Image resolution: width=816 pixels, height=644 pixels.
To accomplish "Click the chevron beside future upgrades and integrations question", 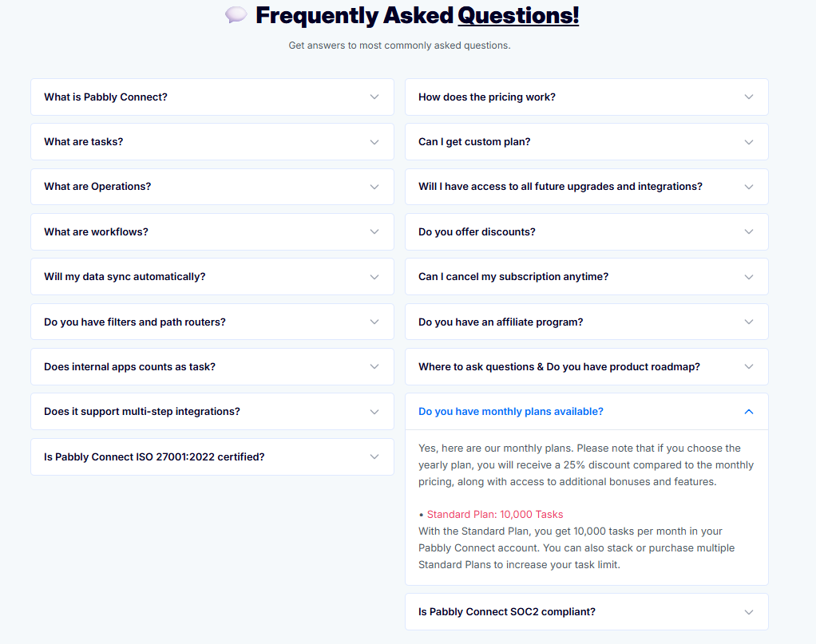I will [749, 187].
